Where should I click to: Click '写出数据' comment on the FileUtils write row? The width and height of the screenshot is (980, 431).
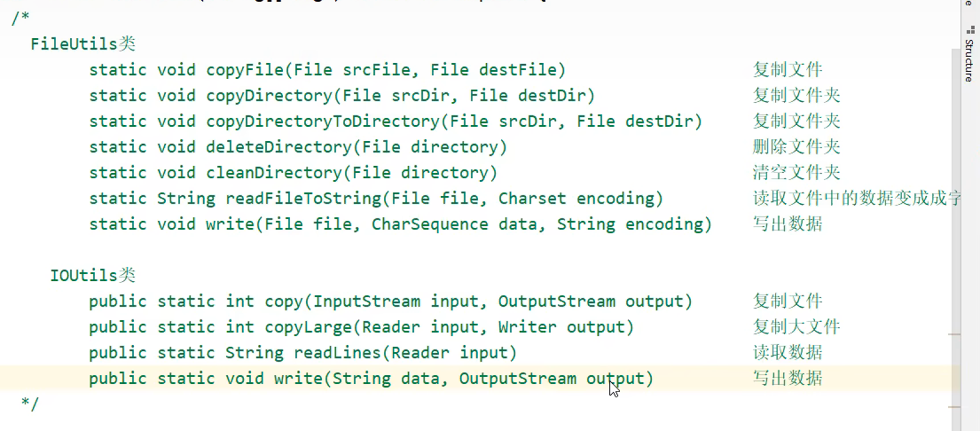coord(788,224)
